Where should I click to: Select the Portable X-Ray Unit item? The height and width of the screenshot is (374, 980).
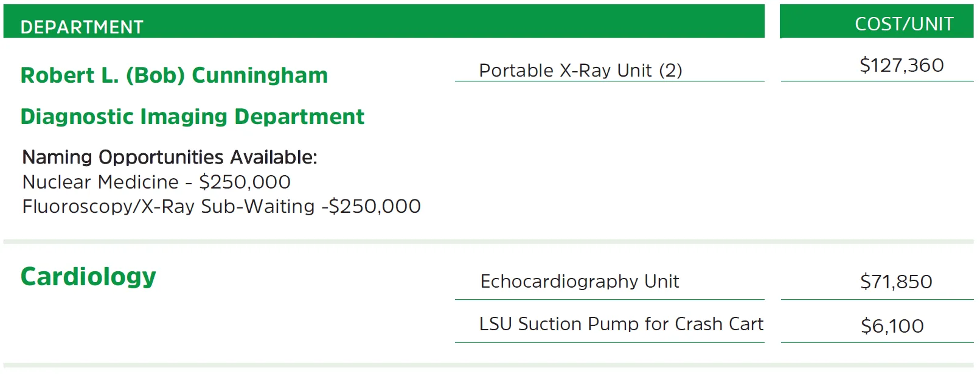580,71
